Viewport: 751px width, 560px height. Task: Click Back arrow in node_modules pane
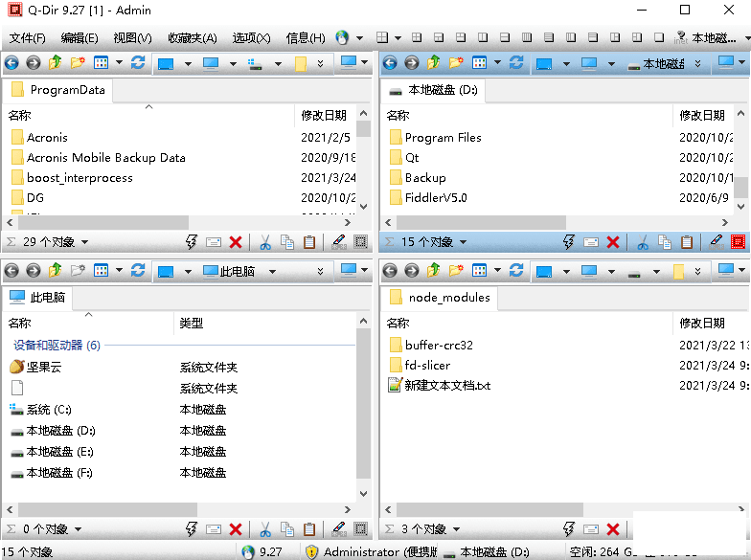[x=390, y=271]
